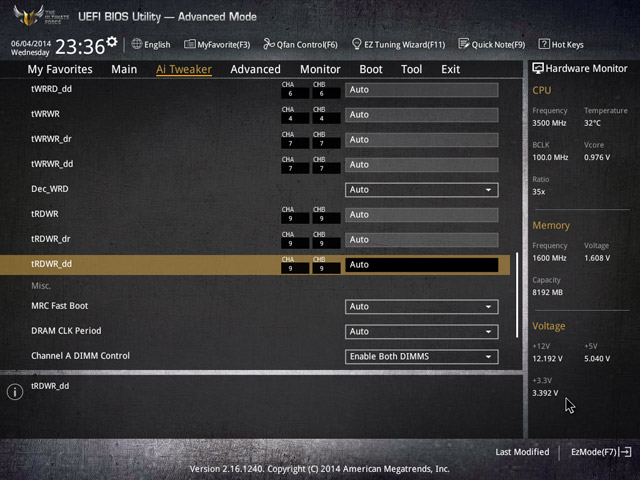
Task: Open Quick Note pencil icon
Action: [x=464, y=44]
